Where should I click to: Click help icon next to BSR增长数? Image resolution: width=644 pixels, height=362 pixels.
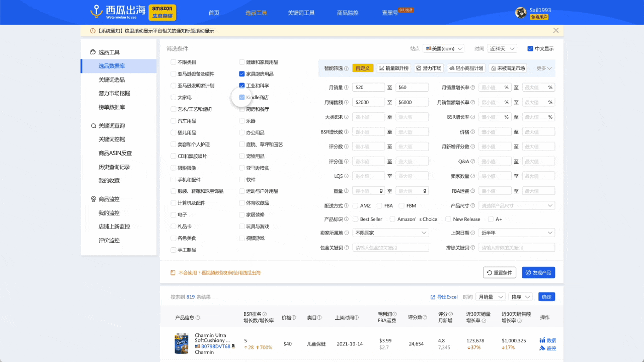[x=347, y=132]
